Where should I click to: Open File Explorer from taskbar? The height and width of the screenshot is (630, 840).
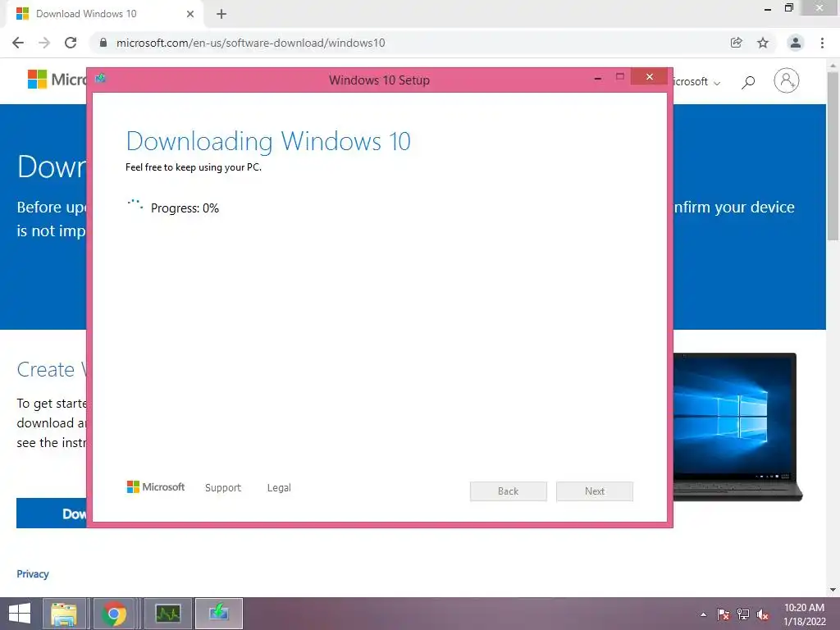pyautogui.click(x=64, y=614)
